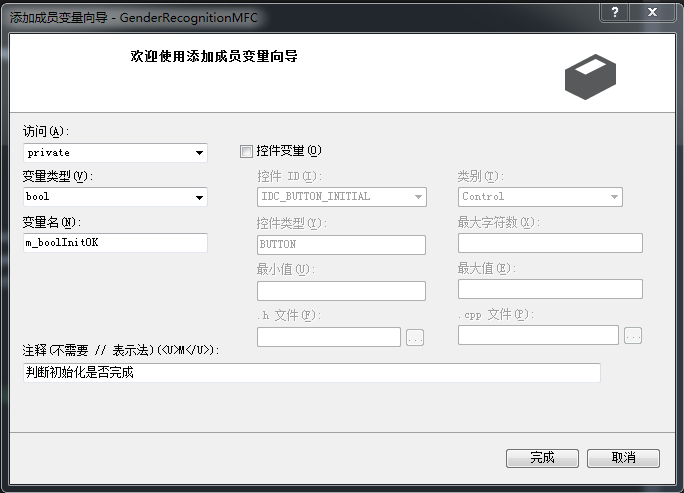The width and height of the screenshot is (684, 493).
Task: Click the 最大值 input field
Action: tap(550, 289)
